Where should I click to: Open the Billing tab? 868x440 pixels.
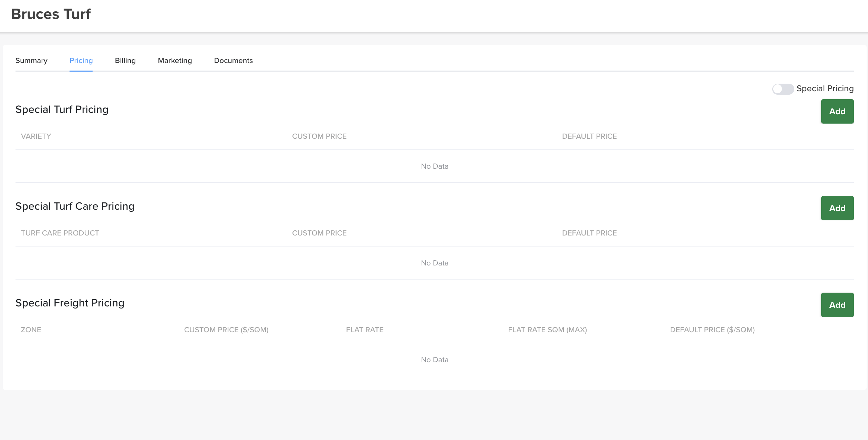pos(125,61)
